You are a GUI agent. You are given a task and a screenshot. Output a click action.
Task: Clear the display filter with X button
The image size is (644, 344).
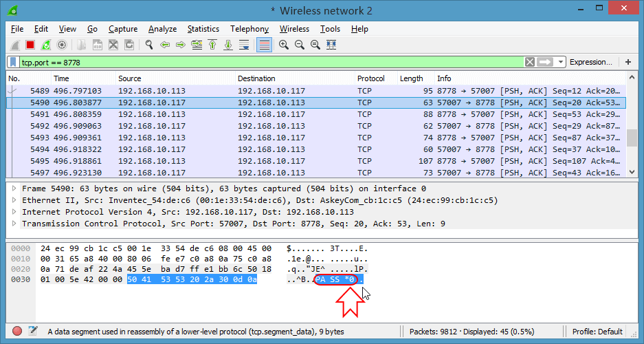pyautogui.click(x=530, y=62)
